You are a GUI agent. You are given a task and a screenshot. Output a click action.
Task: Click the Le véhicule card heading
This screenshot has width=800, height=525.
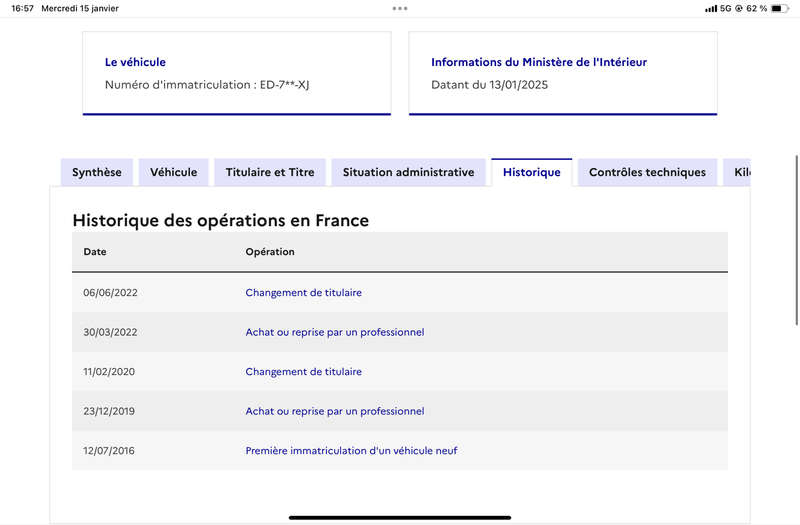[135, 62]
